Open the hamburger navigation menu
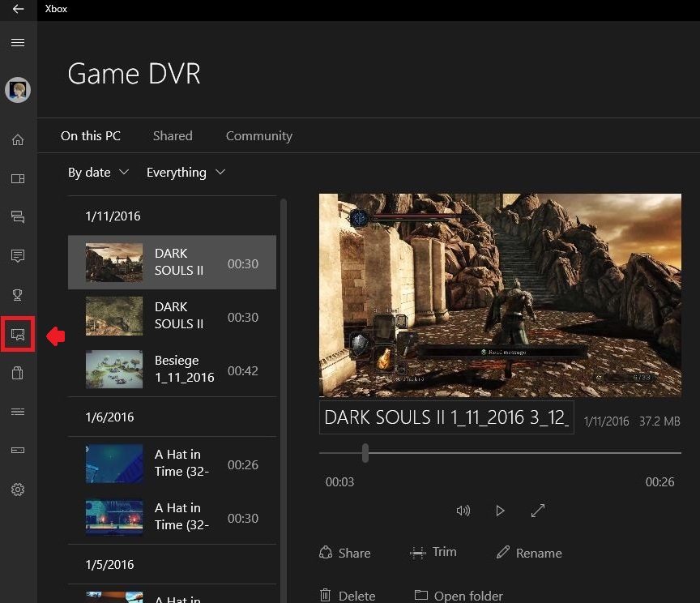This screenshot has height=603, width=700. (x=18, y=42)
